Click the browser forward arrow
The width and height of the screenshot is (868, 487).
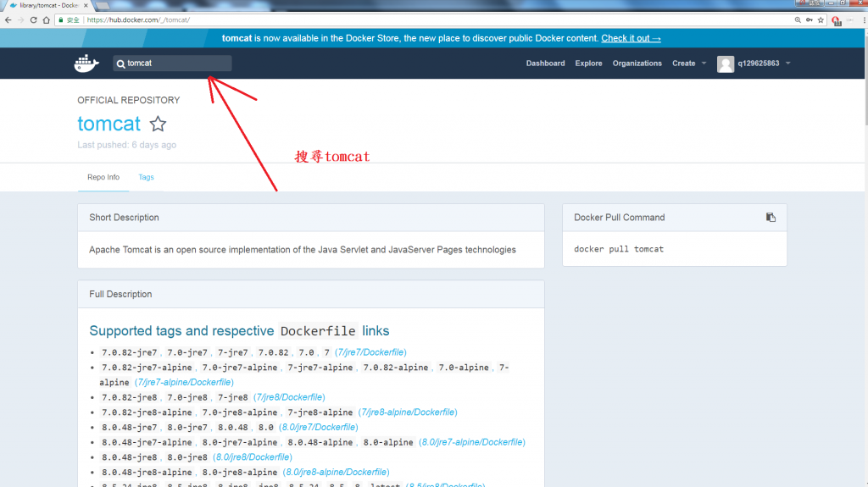point(21,20)
